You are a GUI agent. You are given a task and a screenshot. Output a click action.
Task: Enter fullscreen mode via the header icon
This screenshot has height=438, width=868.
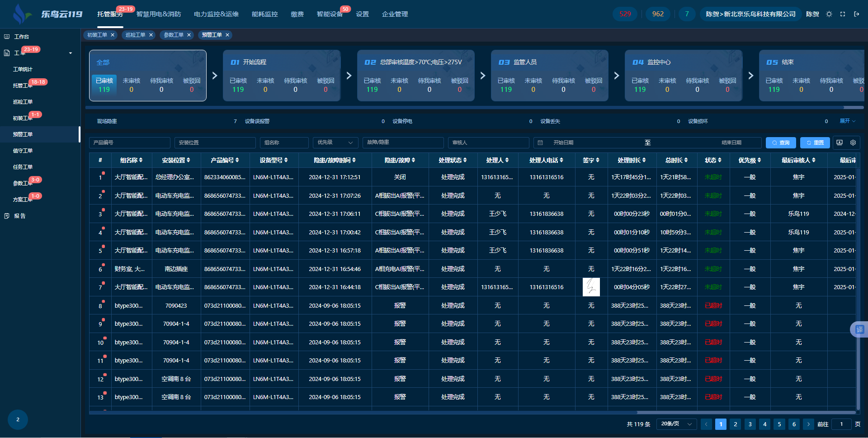[843, 14]
